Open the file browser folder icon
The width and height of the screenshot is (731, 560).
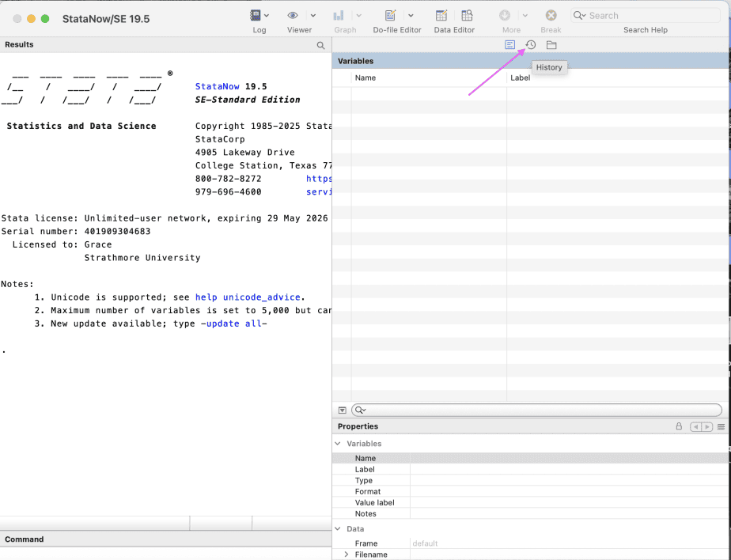pos(551,45)
